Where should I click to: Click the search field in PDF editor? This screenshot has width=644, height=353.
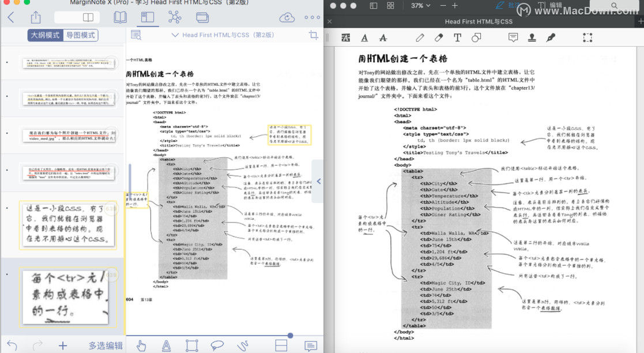(615, 5)
